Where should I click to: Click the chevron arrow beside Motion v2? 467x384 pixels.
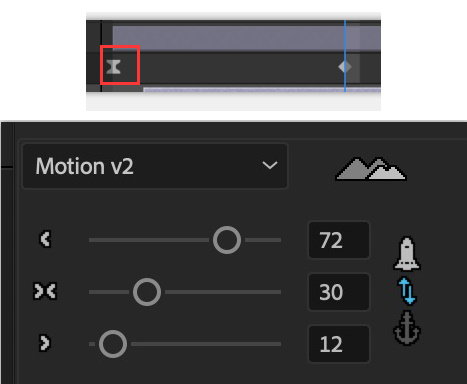[270, 165]
